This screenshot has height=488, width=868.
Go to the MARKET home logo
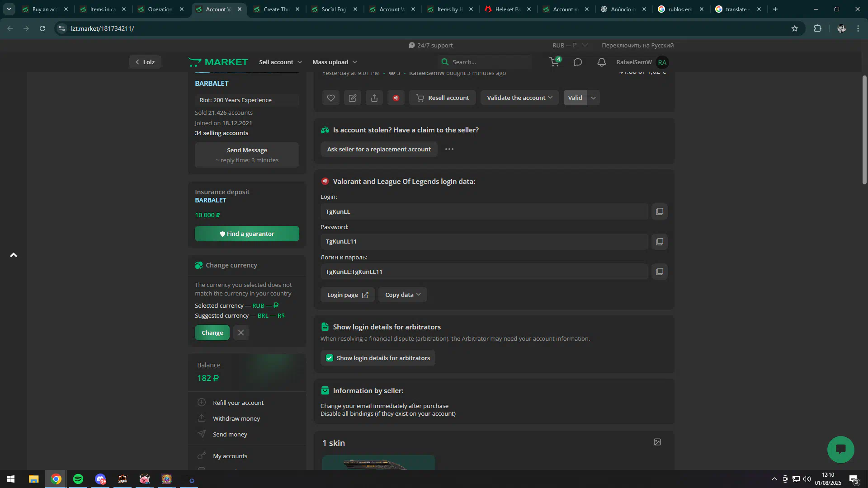pyautogui.click(x=218, y=62)
